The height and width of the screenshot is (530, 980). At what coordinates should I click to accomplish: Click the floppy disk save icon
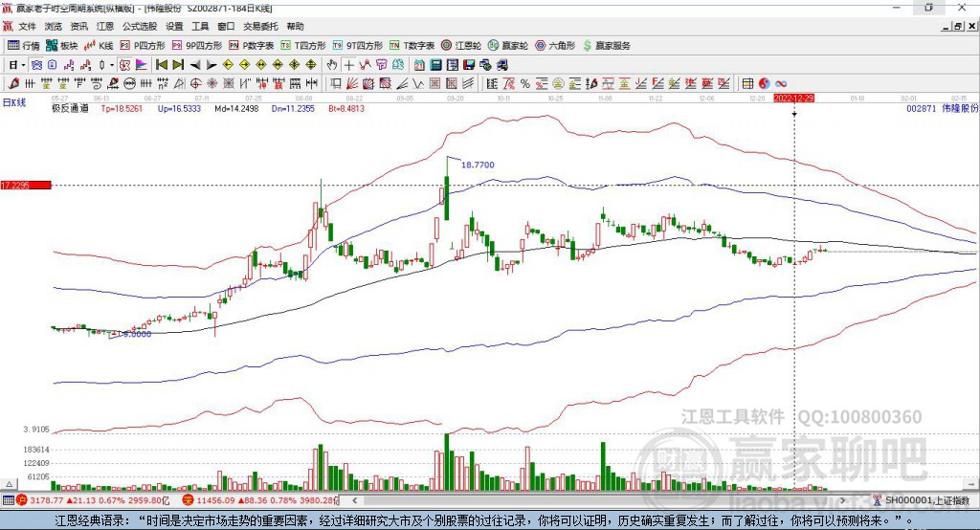(469, 65)
